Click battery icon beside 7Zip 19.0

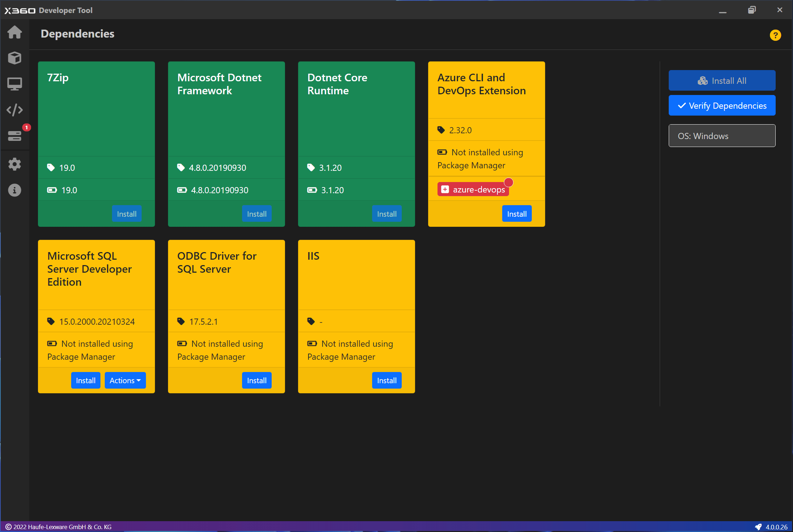point(52,190)
